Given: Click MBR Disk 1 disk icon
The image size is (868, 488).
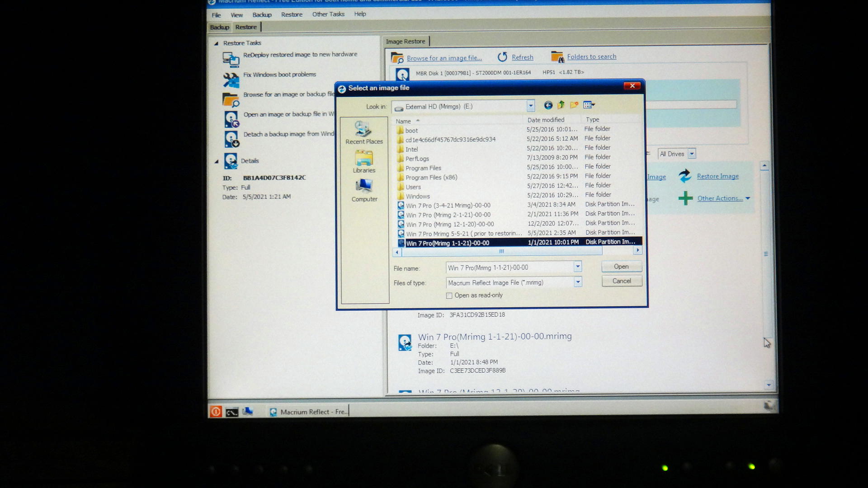Looking at the screenshot, I should point(402,75).
